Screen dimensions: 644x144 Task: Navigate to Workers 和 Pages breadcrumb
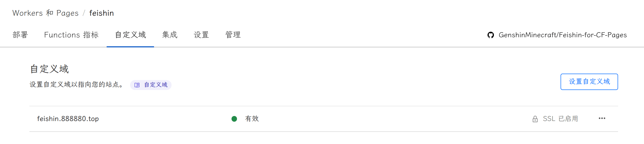pyautogui.click(x=45, y=13)
